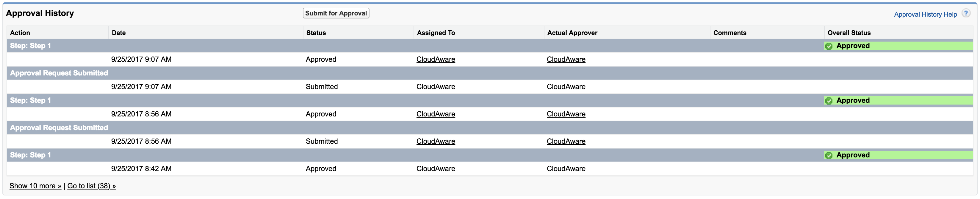980x199 pixels.
Task: Open the Go to list (38) link
Action: (91, 186)
